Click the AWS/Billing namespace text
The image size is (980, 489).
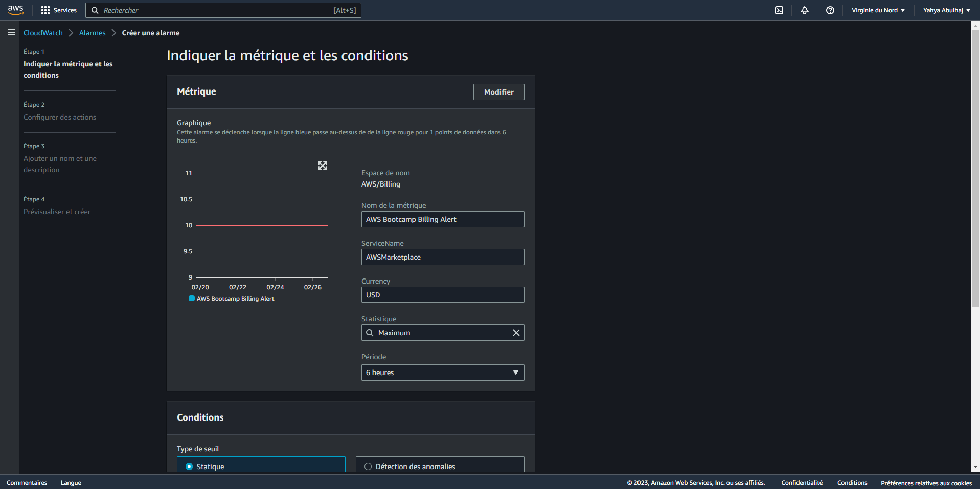(x=381, y=184)
